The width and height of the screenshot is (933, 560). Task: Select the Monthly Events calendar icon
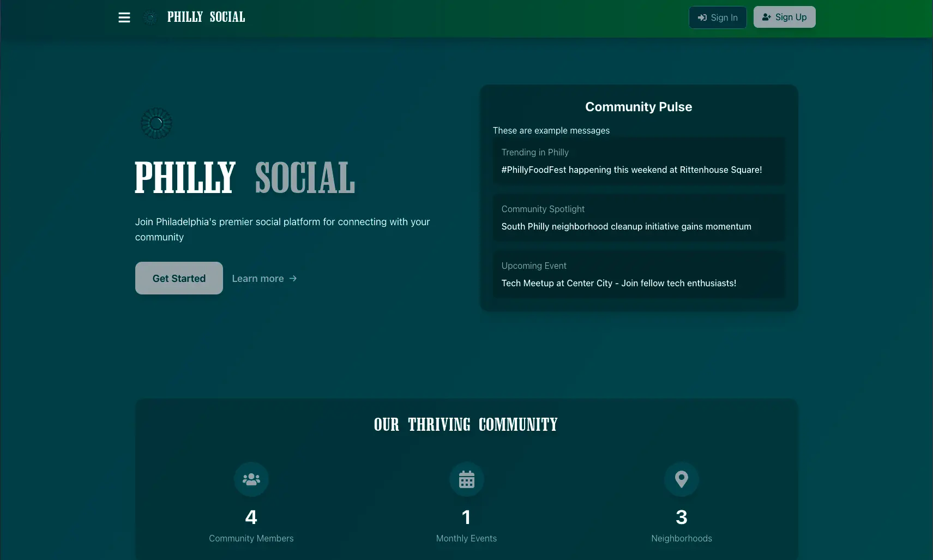click(x=466, y=479)
